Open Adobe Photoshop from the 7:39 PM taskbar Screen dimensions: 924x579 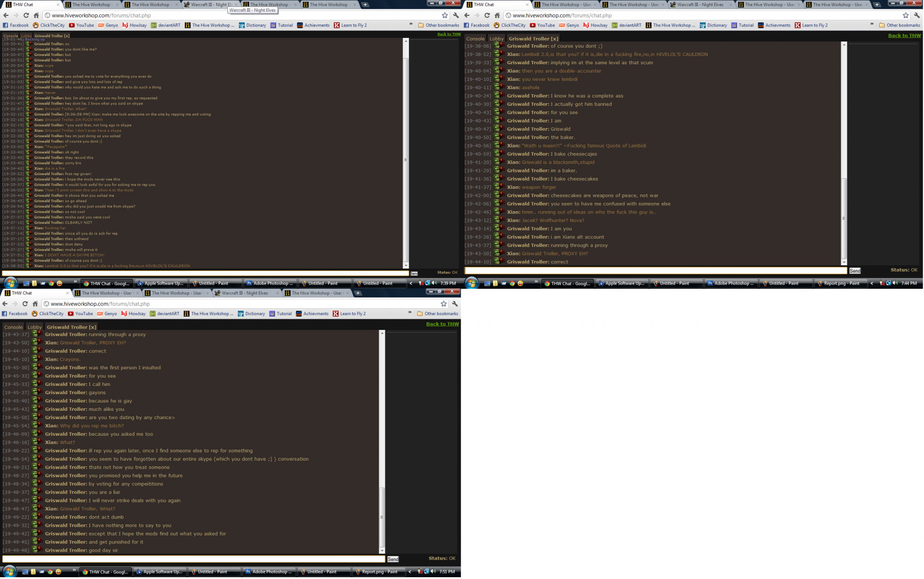(x=269, y=283)
